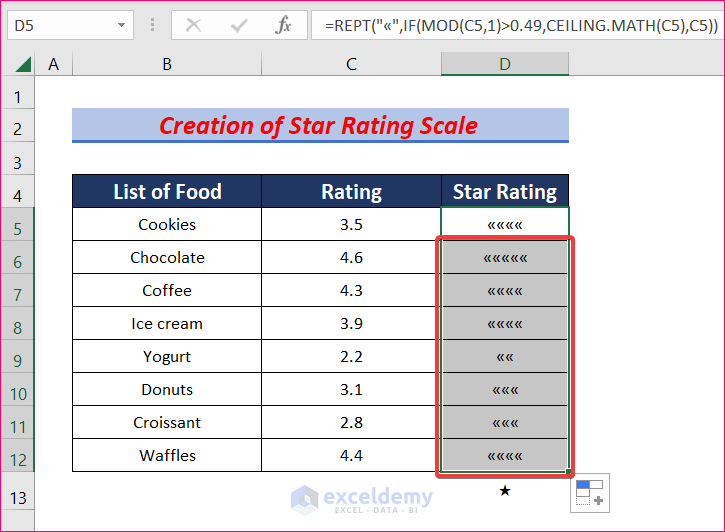The image size is (725, 532).
Task: Click the Star Rating header cell
Action: pyautogui.click(x=505, y=191)
